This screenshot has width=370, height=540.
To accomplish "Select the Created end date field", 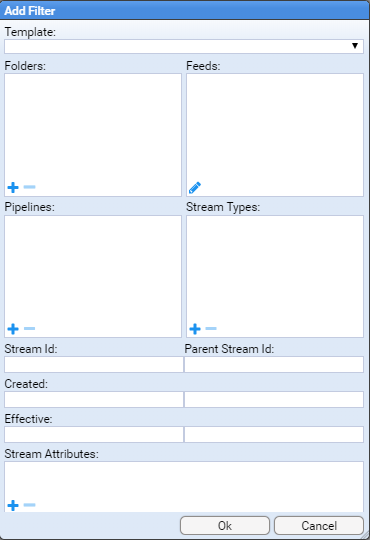I will pos(274,399).
